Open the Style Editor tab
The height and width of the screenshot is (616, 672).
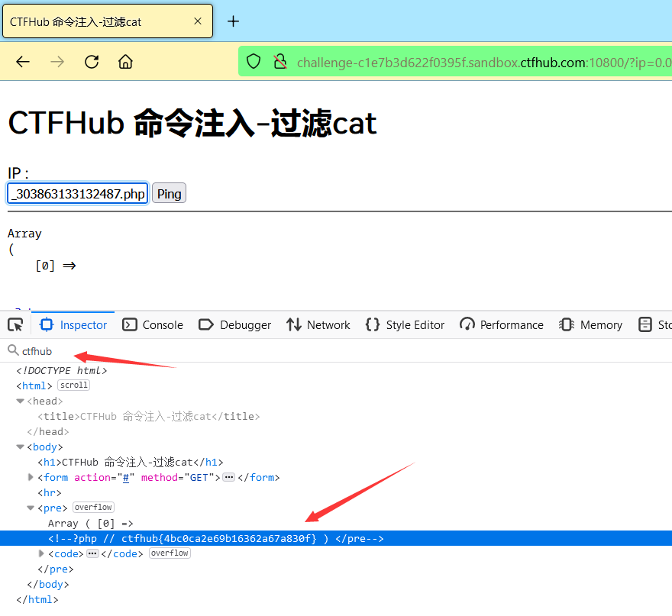405,325
